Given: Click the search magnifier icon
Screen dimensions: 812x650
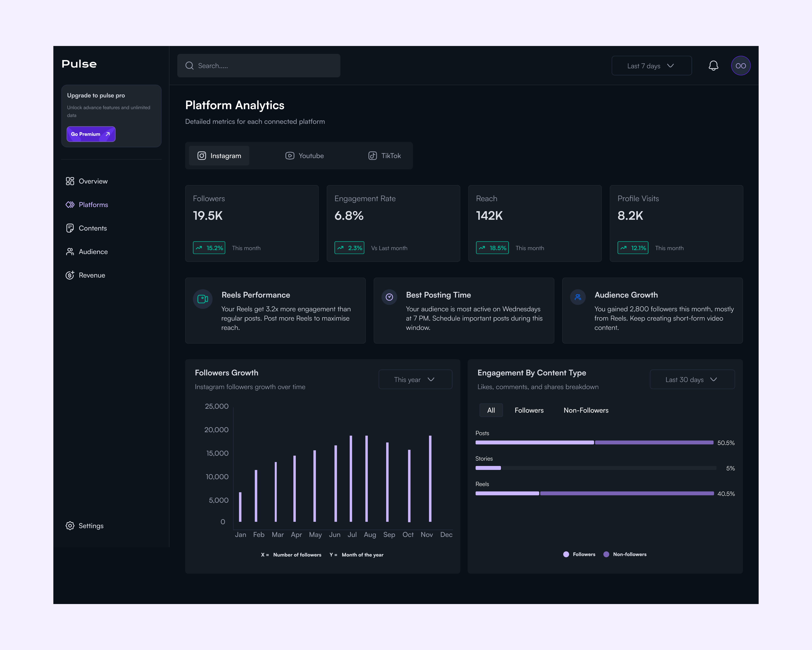Looking at the screenshot, I should [x=190, y=66].
